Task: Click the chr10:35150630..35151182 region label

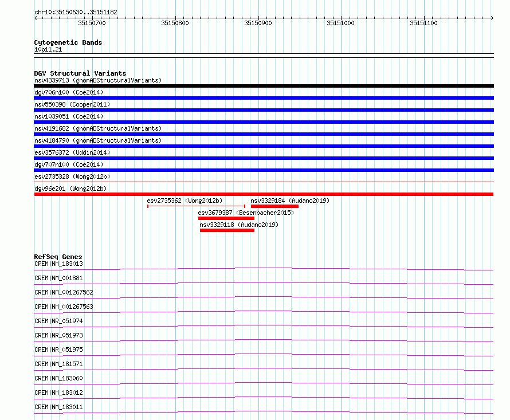Action: click(76, 12)
